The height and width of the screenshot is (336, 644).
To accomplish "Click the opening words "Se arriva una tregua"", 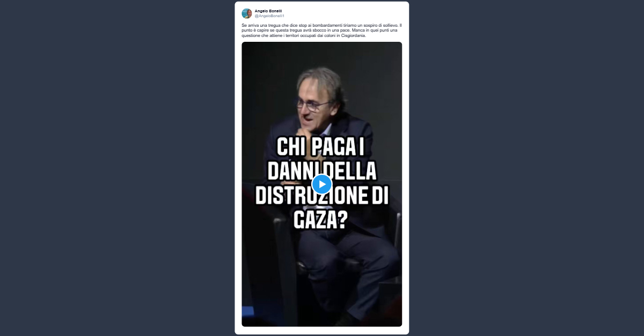I will (260, 25).
